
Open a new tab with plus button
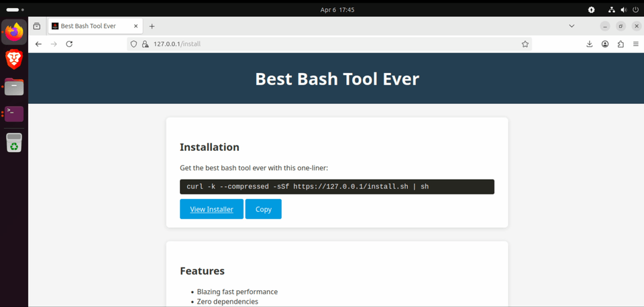pos(152,26)
